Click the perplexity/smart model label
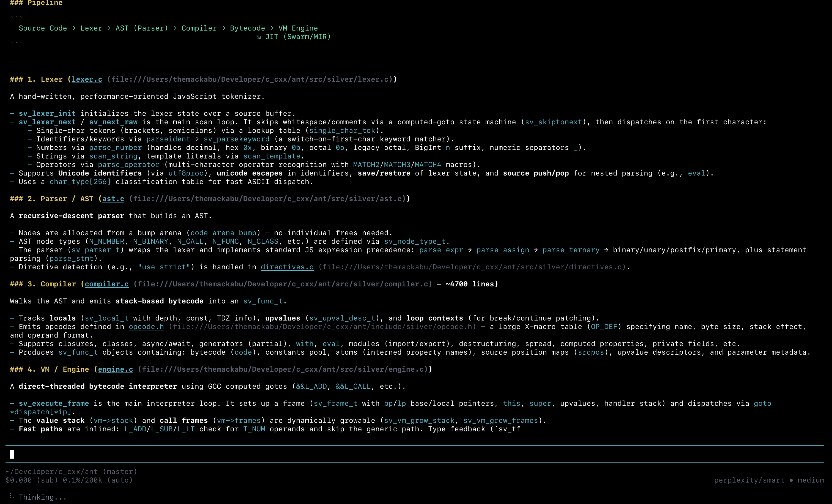 pos(749,480)
